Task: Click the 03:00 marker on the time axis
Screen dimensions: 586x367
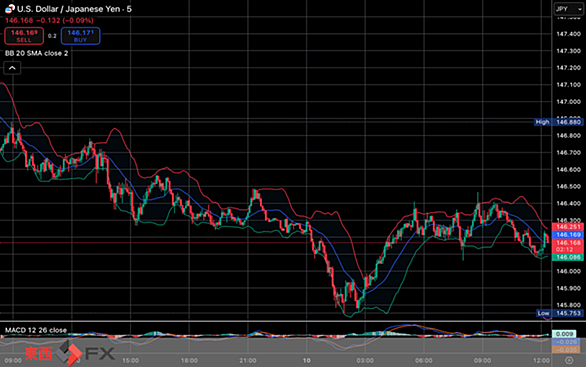Action: coord(365,360)
